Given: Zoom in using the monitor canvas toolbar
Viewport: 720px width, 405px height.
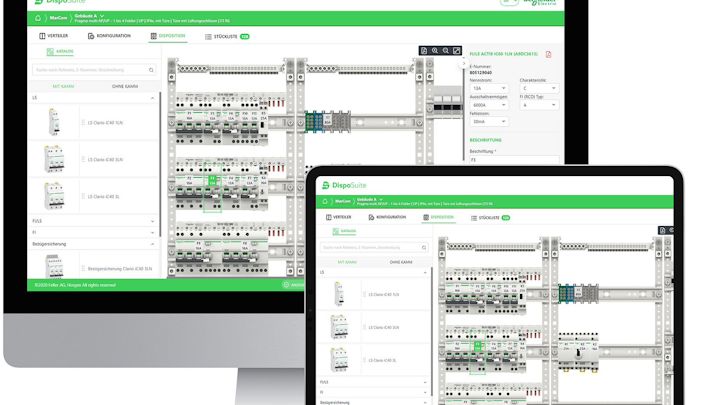Looking at the screenshot, I should tap(435, 51).
